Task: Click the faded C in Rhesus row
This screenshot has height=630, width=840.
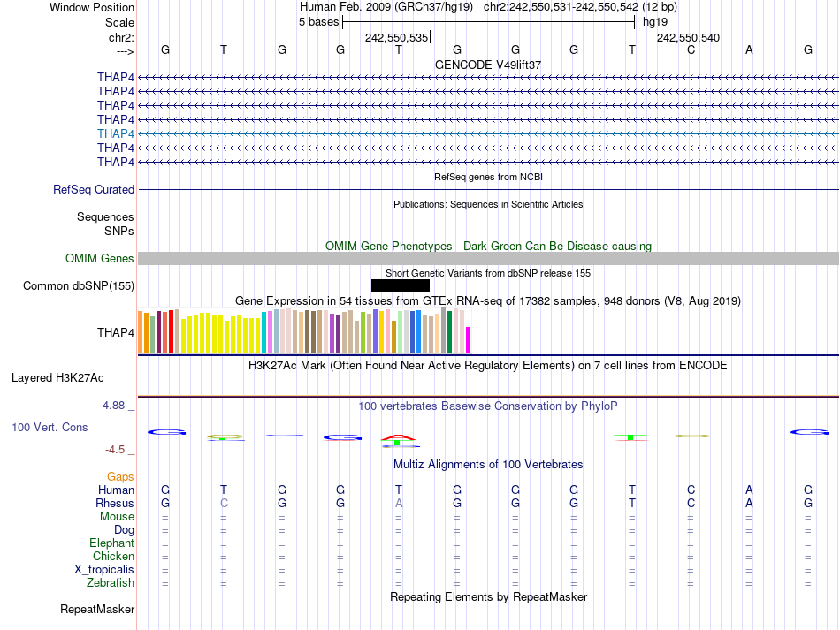Action: (224, 503)
